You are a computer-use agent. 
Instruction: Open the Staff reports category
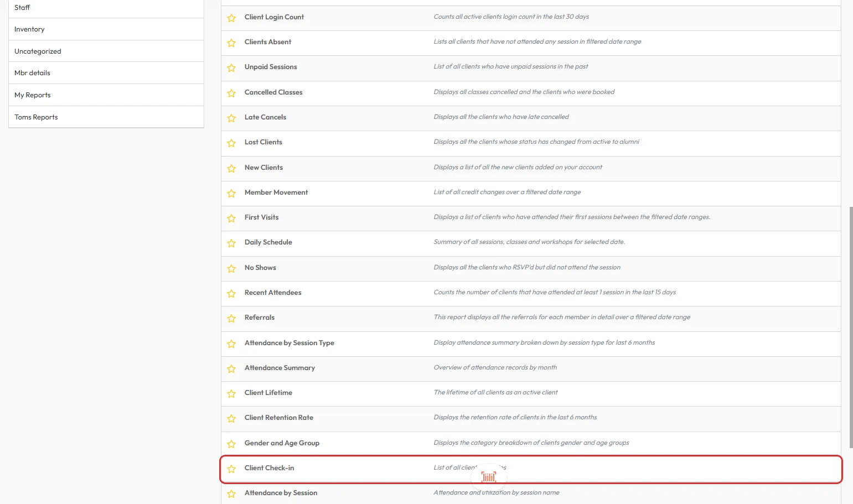click(x=22, y=8)
